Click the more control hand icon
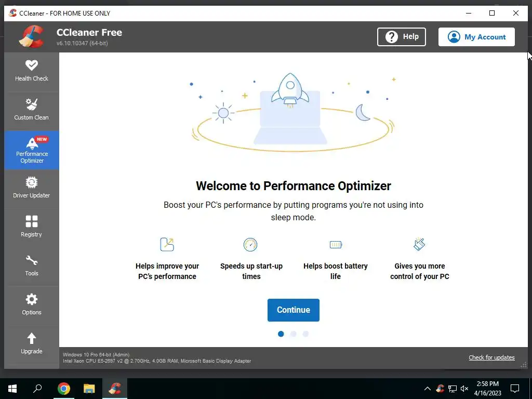Image resolution: width=532 pixels, height=399 pixels. [x=419, y=244]
